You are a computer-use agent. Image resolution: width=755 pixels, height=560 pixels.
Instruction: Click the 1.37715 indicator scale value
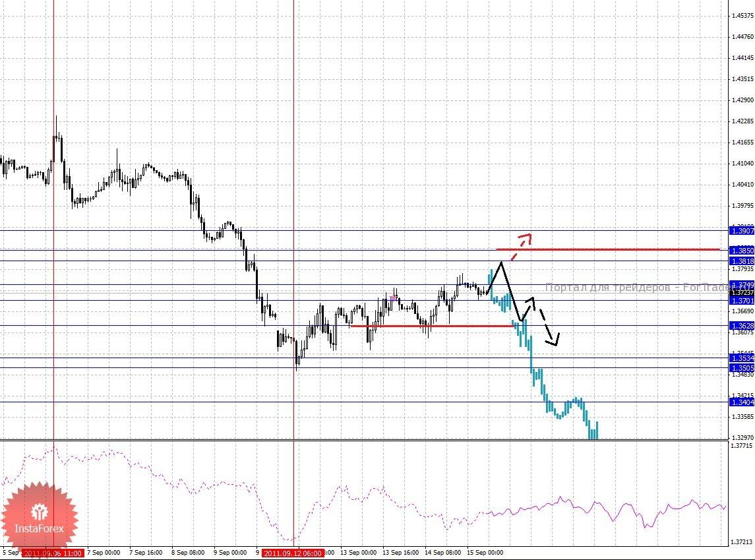coord(742,446)
